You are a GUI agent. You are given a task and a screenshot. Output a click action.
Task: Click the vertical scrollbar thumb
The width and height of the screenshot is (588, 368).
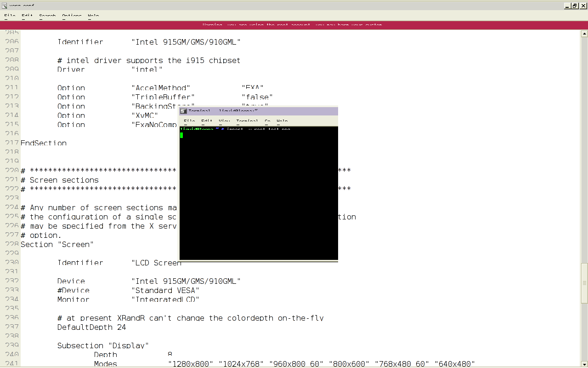pyautogui.click(x=584, y=283)
